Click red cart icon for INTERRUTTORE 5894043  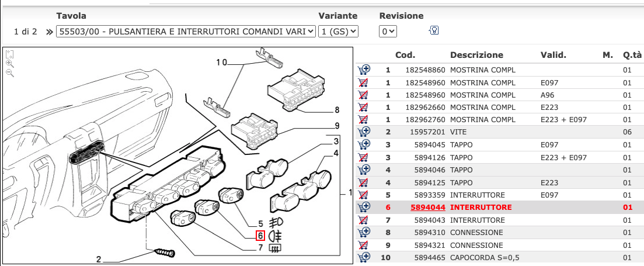click(x=363, y=220)
